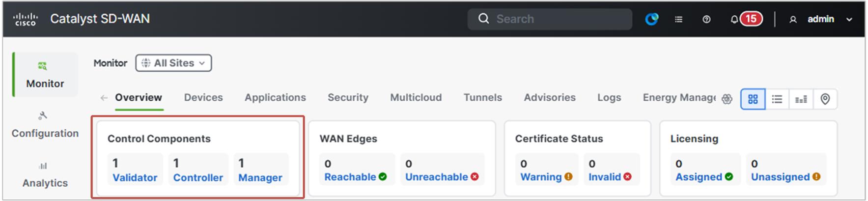Click the Licensing heading
This screenshot has height=201, width=868.
pyautogui.click(x=694, y=139)
